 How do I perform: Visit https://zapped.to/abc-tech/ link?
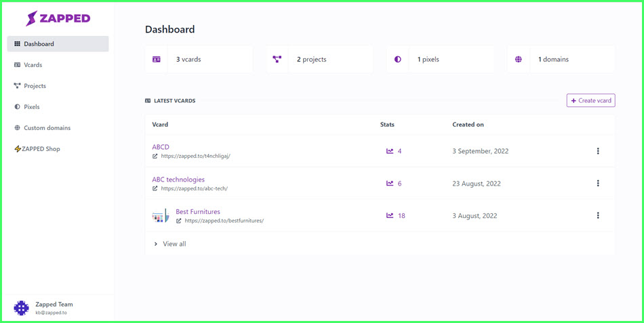click(195, 188)
